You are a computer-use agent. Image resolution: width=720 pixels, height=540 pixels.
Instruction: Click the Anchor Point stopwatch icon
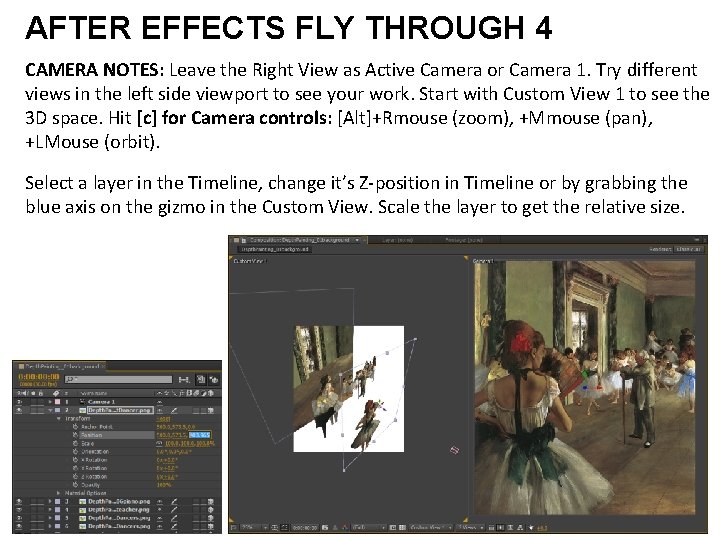click(75, 427)
